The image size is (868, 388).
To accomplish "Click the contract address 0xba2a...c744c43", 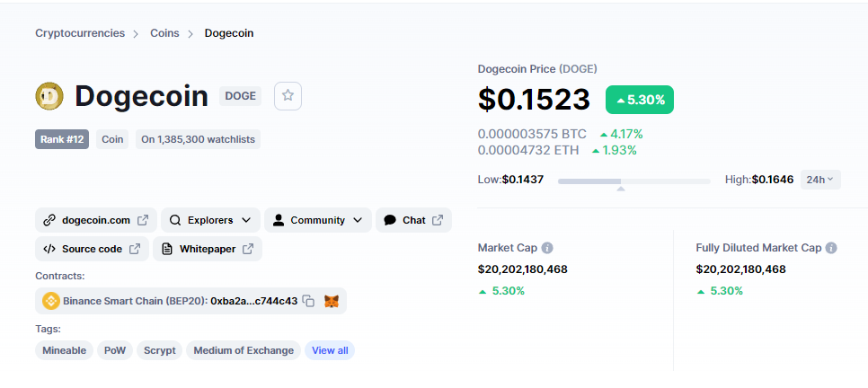I will coord(254,301).
